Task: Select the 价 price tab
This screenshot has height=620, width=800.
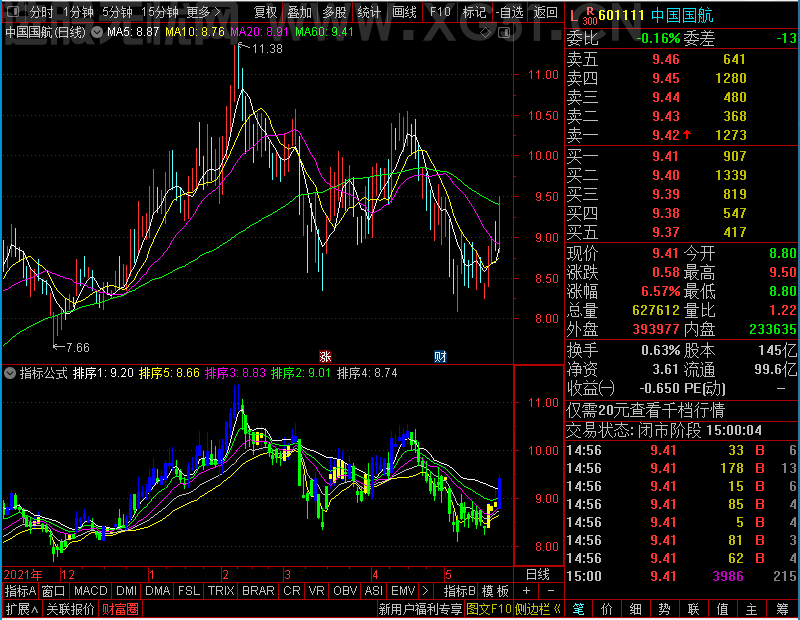Action: click(x=607, y=609)
